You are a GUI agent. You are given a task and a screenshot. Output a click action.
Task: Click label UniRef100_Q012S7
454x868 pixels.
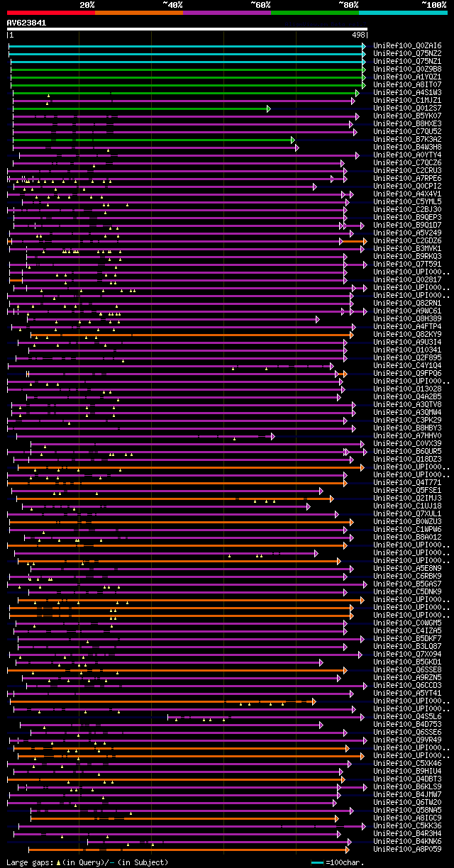(x=407, y=108)
